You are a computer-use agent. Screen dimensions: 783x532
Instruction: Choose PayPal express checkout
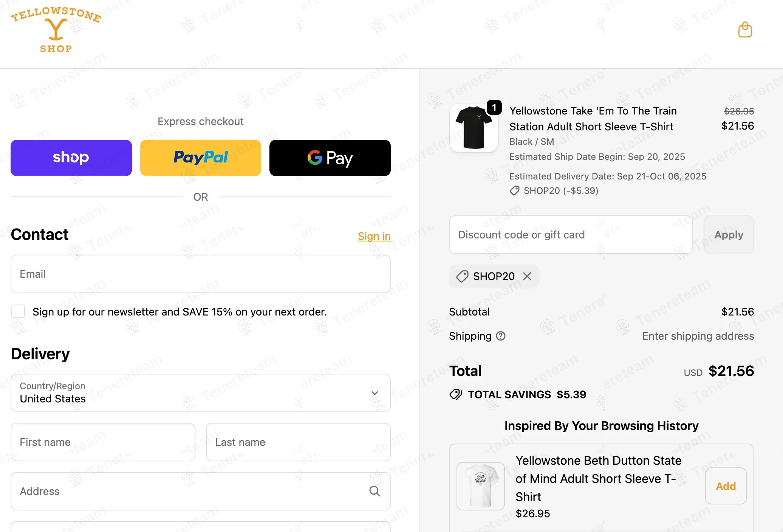tap(200, 158)
